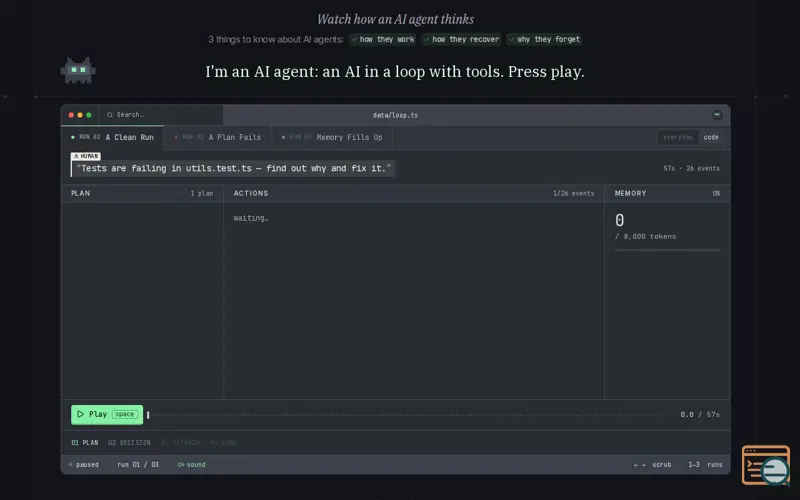Image resolution: width=800 pixels, height=500 pixels.
Task: Click the '1 plan' counter
Action: (202, 193)
